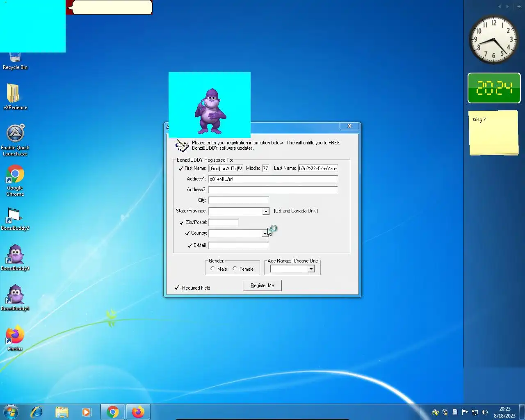This screenshot has width=525, height=420.
Task: Open the Windows Start menu orb
Action: click(x=11, y=412)
